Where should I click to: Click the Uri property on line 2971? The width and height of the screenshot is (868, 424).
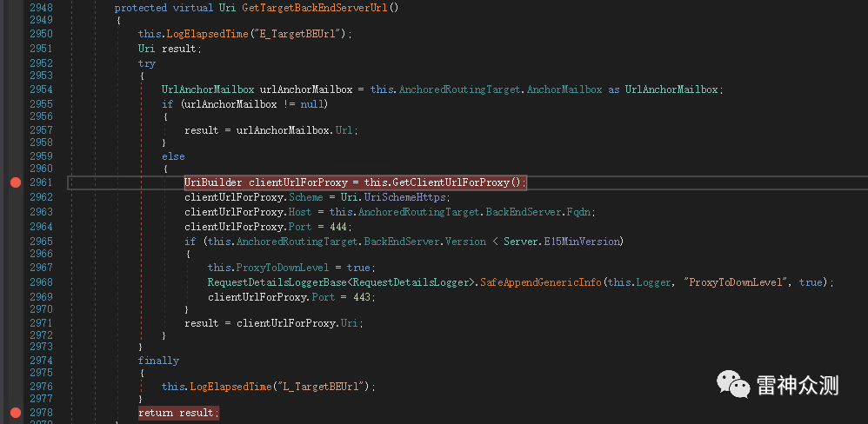[349, 323]
